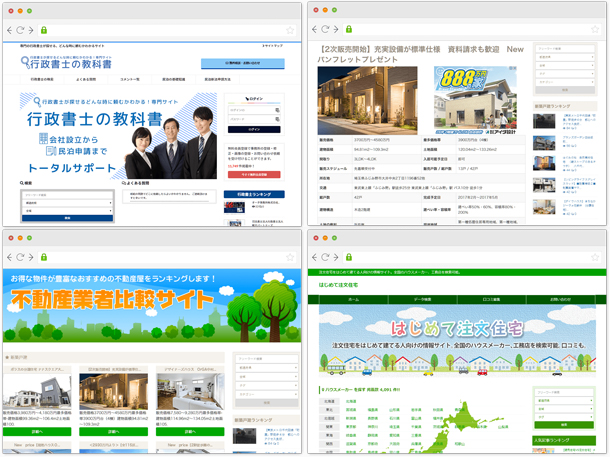The image size is (610, 457).
Task: Click free-word field in 行政書士の教科書 search
Action: pos(68,195)
